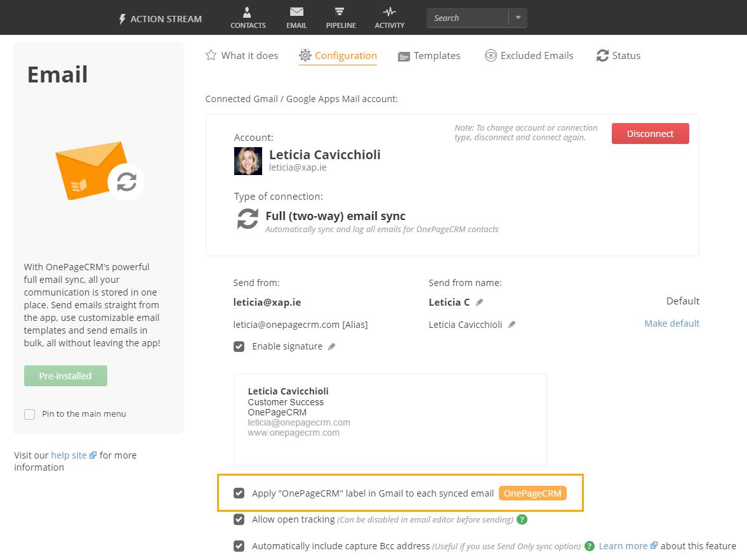Screen dimensions: 747x560
Task: Open the Contacts section
Action: 248,18
